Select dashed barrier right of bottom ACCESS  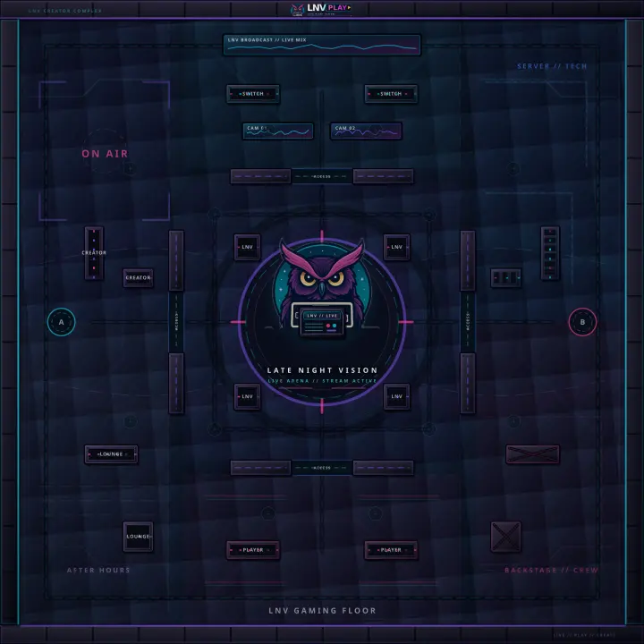(x=383, y=468)
